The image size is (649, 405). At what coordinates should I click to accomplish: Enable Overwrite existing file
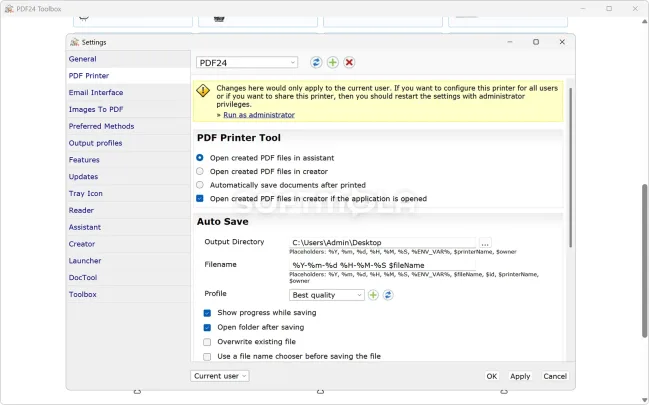pyautogui.click(x=207, y=342)
